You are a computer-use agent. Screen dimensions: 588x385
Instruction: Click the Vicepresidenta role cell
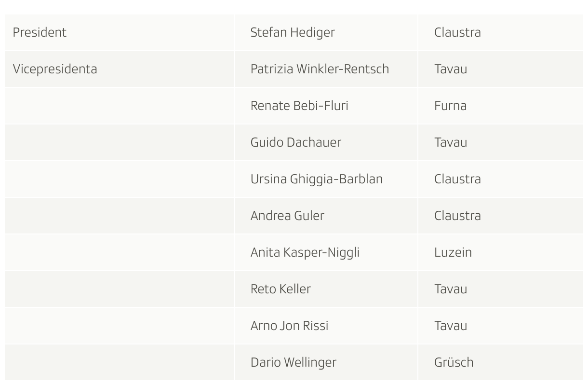pyautogui.click(x=55, y=69)
